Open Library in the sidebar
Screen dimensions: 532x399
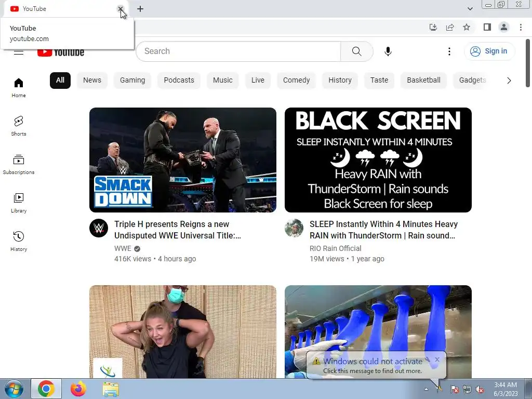pos(19,203)
